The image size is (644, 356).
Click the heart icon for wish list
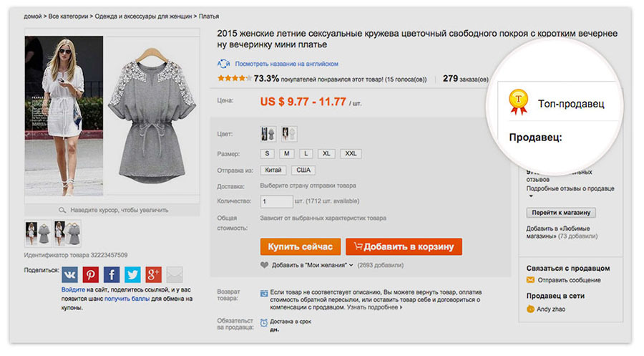(x=265, y=265)
